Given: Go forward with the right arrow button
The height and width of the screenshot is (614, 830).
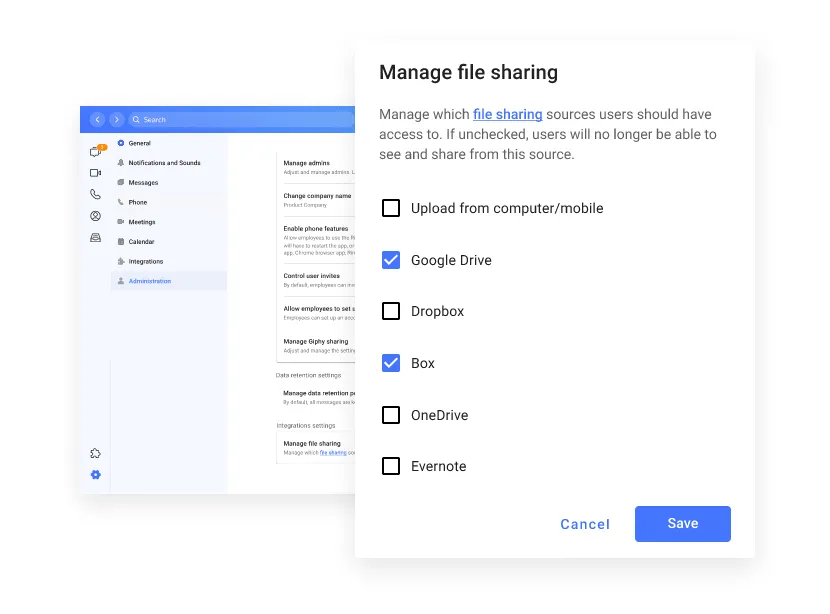Looking at the screenshot, I should [x=116, y=120].
